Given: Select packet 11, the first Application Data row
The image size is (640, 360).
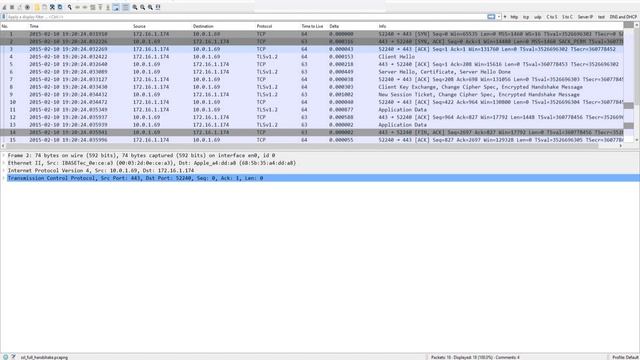Looking at the screenshot, I should (x=312, y=109).
